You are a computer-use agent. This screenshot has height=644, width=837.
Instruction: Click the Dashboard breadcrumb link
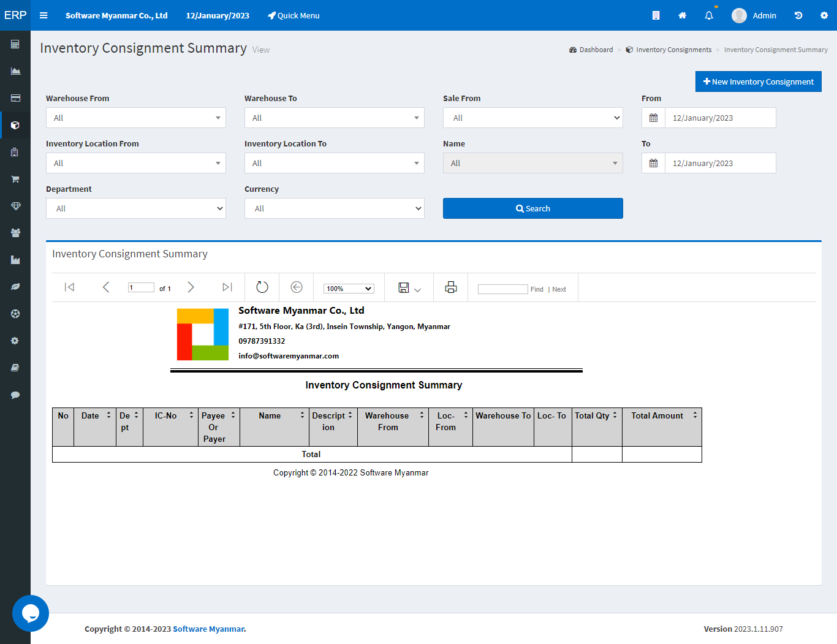click(x=591, y=50)
